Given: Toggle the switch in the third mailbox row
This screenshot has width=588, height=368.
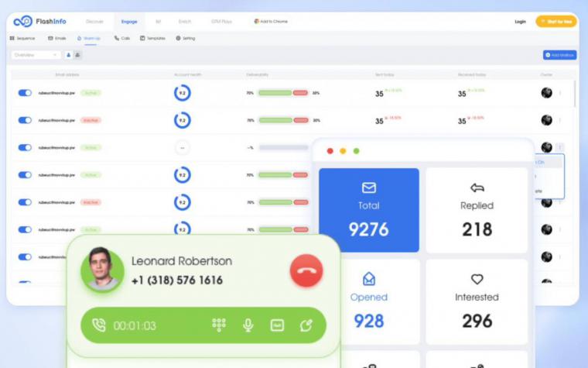Looking at the screenshot, I should coord(25,147).
